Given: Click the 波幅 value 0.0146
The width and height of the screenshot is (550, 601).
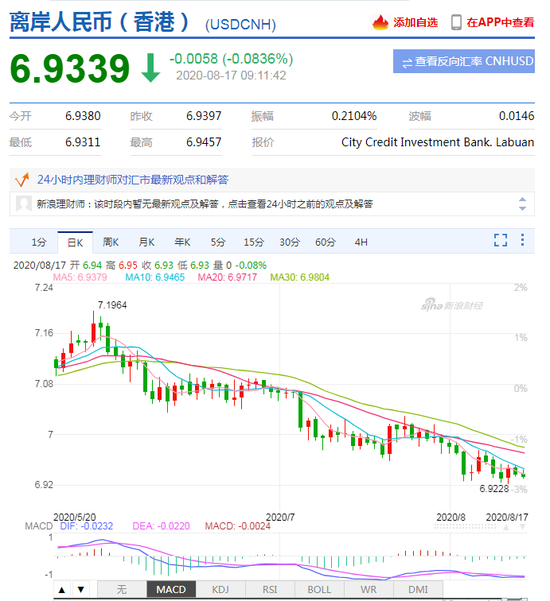Looking at the screenshot, I should tap(517, 116).
